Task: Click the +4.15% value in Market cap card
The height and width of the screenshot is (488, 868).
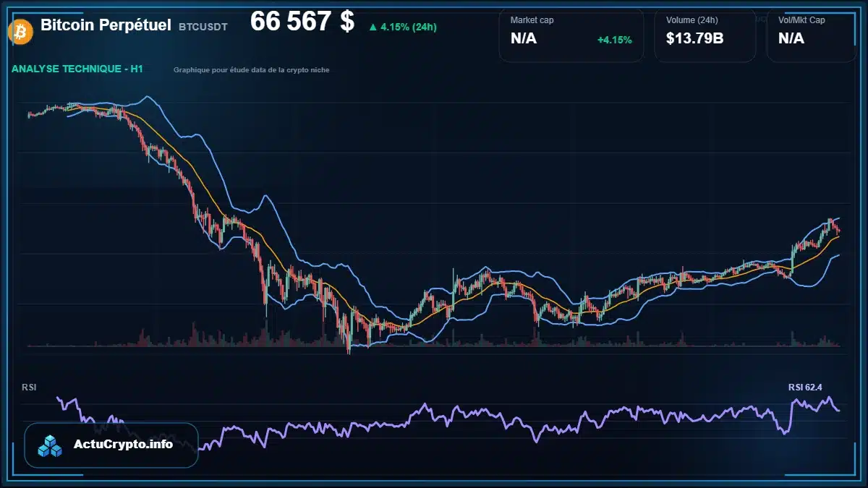Action: click(614, 40)
